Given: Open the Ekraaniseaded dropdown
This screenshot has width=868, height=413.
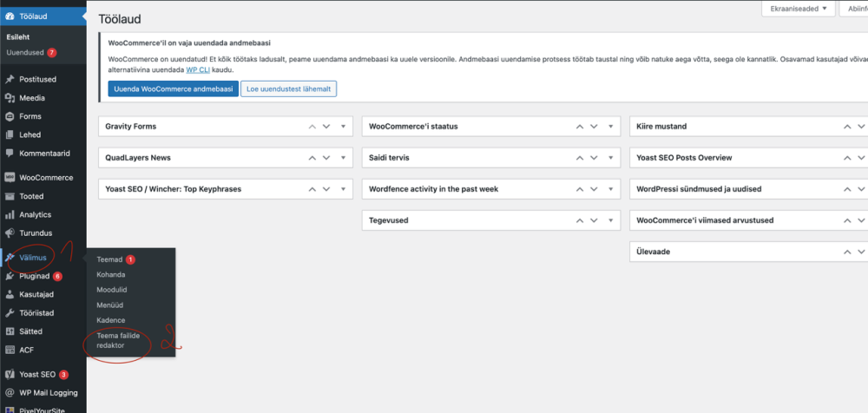Looking at the screenshot, I should [798, 9].
